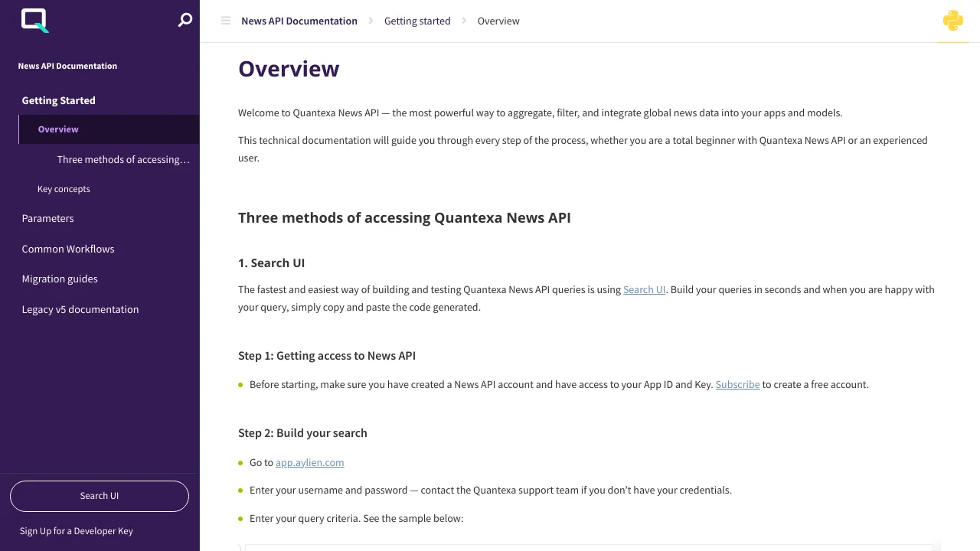Open Key concepts page
Image resolution: width=980 pixels, height=551 pixels.
click(64, 189)
